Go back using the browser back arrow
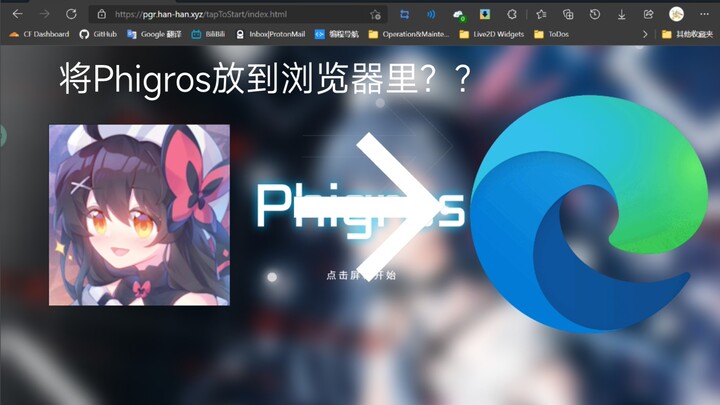The image size is (720, 405). point(17,14)
